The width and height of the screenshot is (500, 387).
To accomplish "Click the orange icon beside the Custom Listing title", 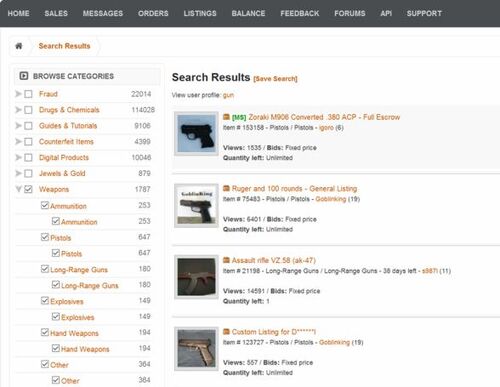I will click(226, 332).
